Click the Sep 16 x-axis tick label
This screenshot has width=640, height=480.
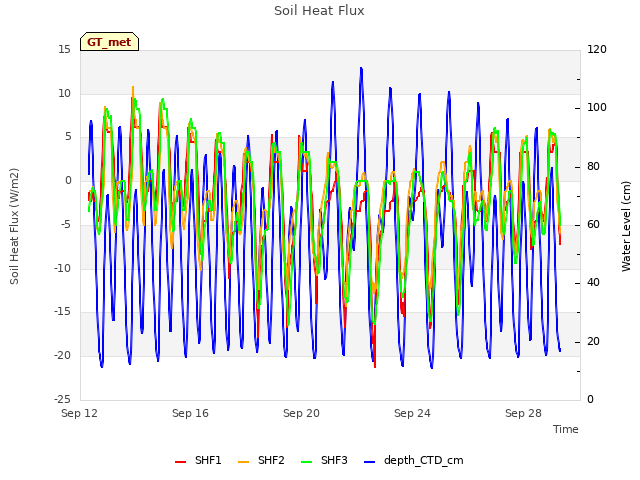coord(191,413)
